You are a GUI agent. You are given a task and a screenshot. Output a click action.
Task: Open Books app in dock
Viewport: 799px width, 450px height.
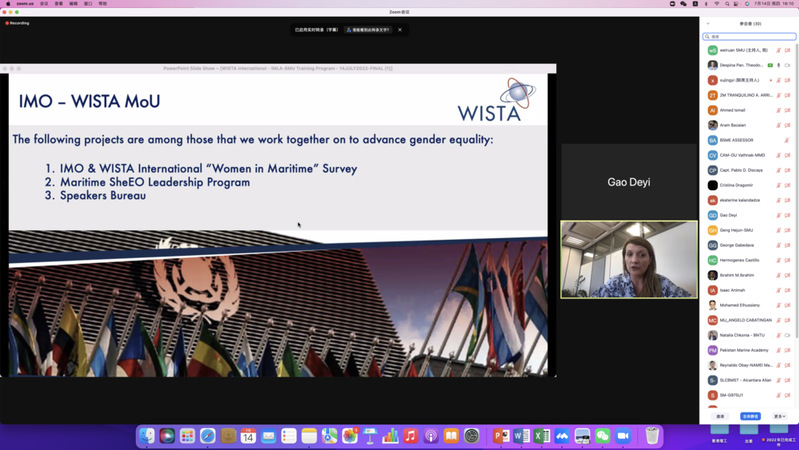pos(451,436)
